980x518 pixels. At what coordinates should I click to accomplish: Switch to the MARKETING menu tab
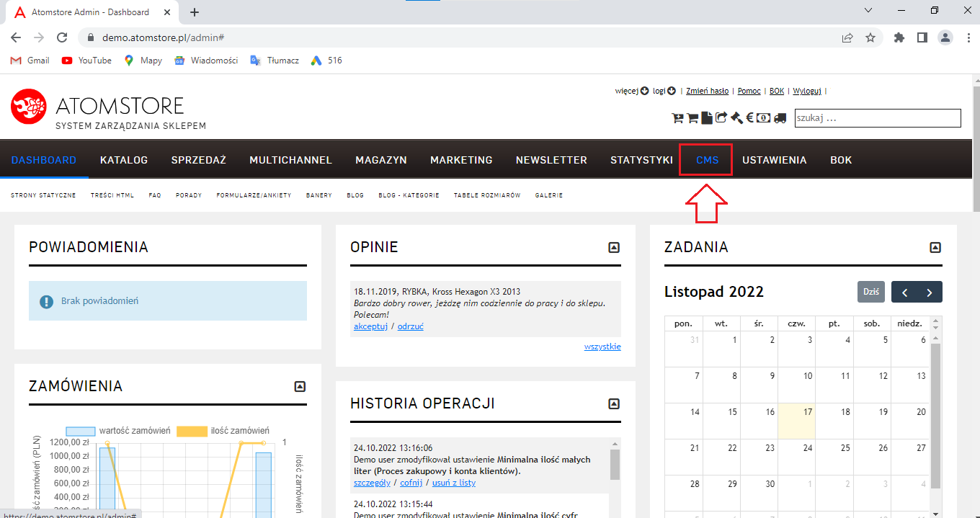point(461,160)
